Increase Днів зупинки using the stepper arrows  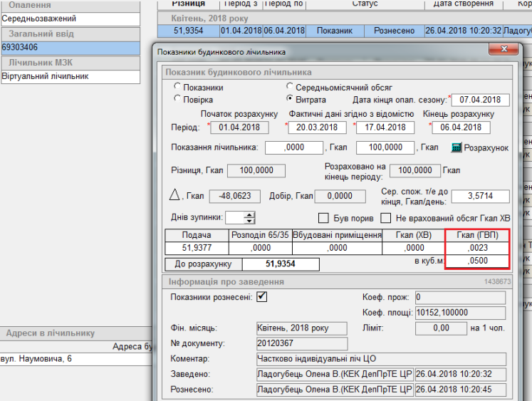[249, 214]
